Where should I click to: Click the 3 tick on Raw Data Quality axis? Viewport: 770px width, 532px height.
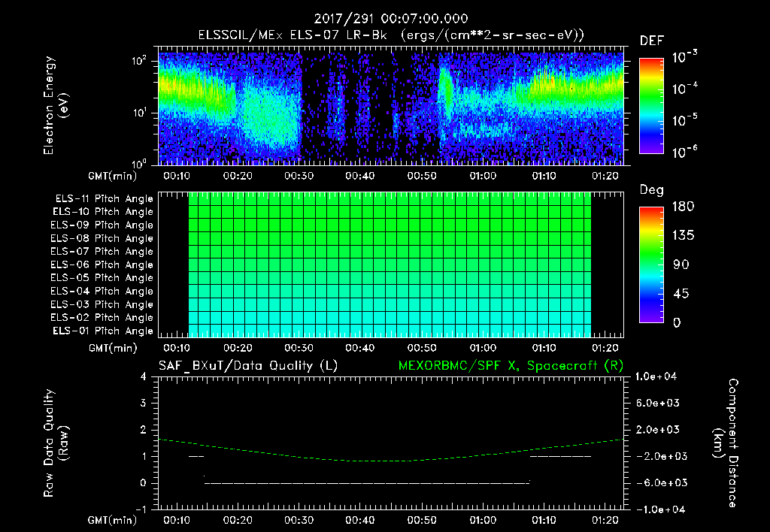[143, 404]
